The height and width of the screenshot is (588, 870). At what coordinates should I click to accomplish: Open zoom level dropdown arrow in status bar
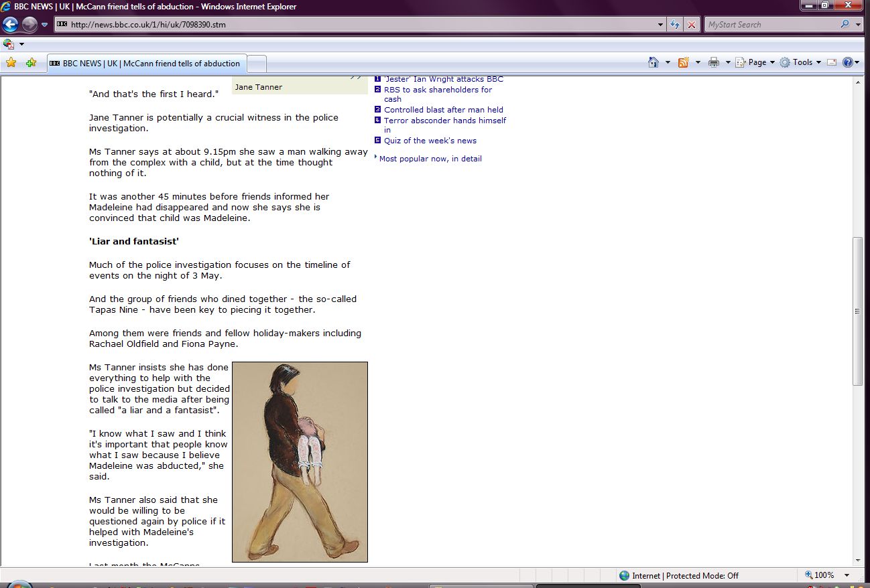pyautogui.click(x=847, y=575)
